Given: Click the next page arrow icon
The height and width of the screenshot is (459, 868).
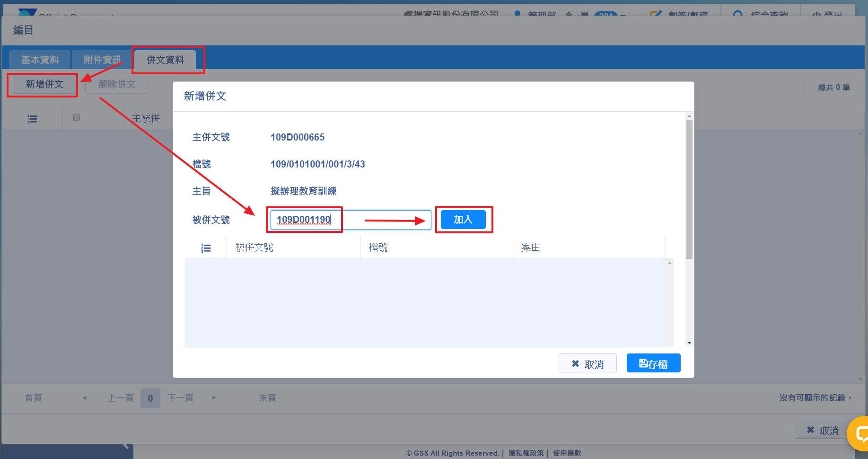Looking at the screenshot, I should tap(214, 398).
